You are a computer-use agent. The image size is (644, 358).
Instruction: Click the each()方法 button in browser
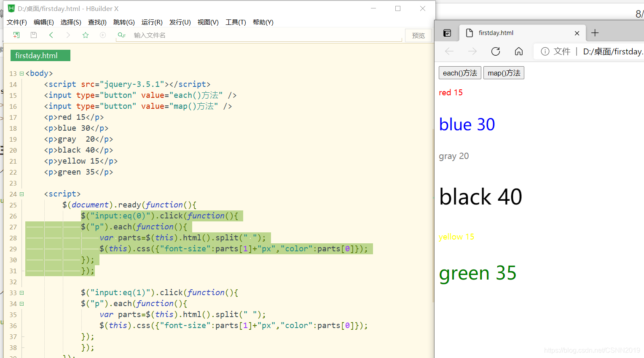tap(460, 73)
